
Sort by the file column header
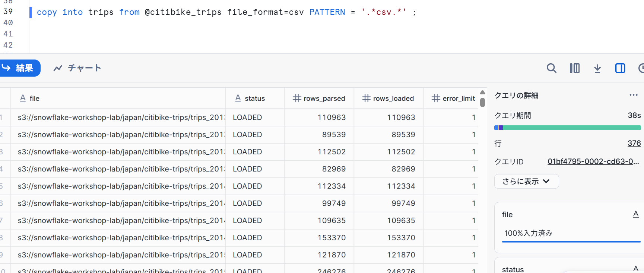point(118,99)
